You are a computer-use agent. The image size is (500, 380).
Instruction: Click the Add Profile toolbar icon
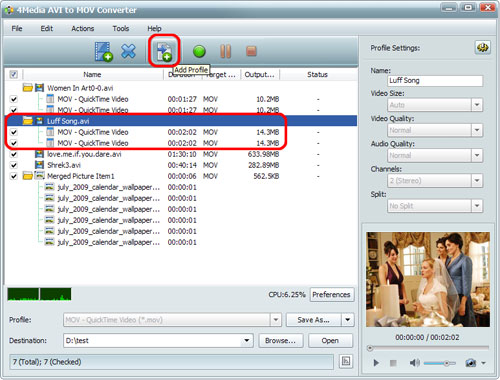click(164, 52)
